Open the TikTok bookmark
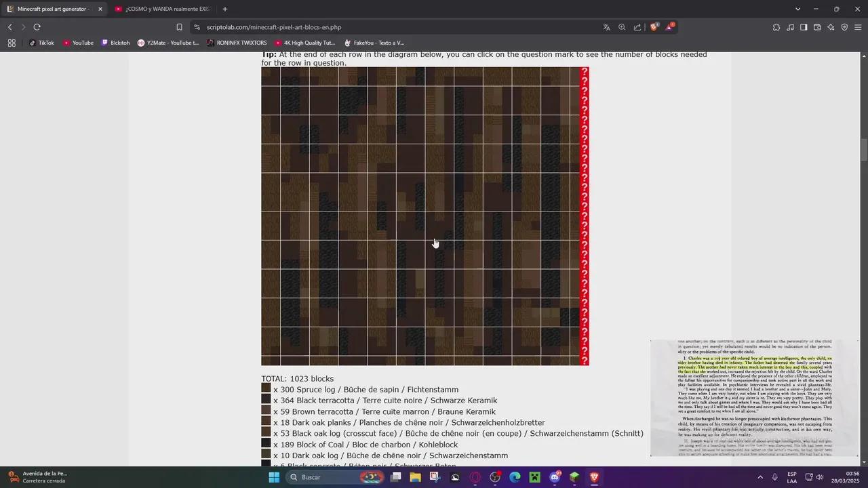 pos(41,43)
